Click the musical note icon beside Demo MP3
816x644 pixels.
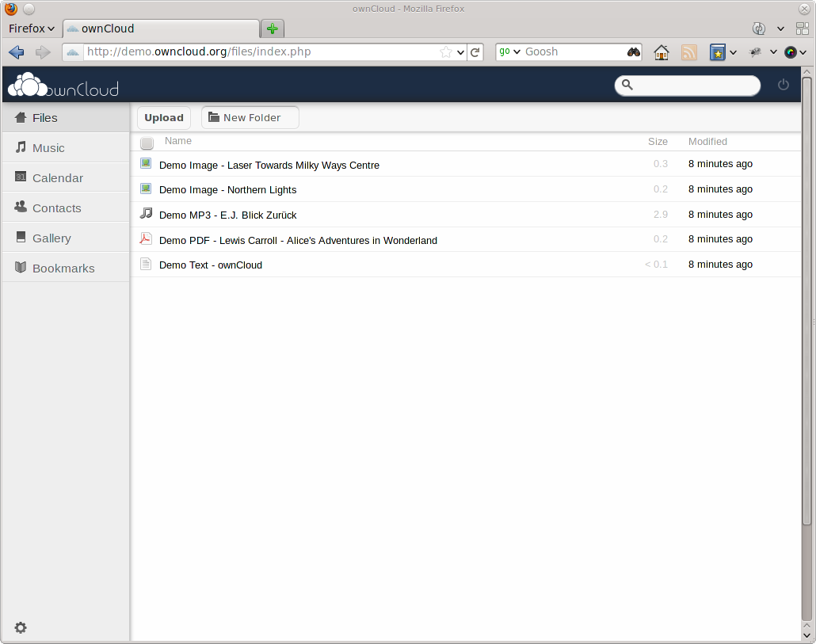pyautogui.click(x=146, y=213)
